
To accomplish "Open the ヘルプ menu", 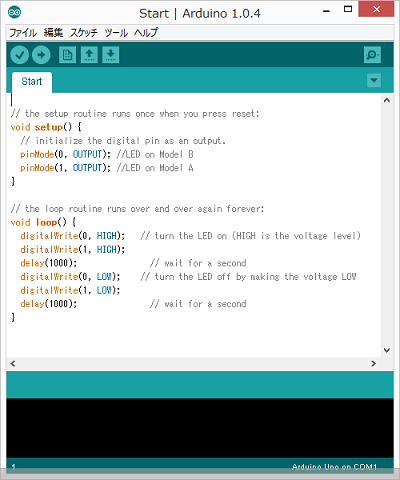I will coord(146,33).
